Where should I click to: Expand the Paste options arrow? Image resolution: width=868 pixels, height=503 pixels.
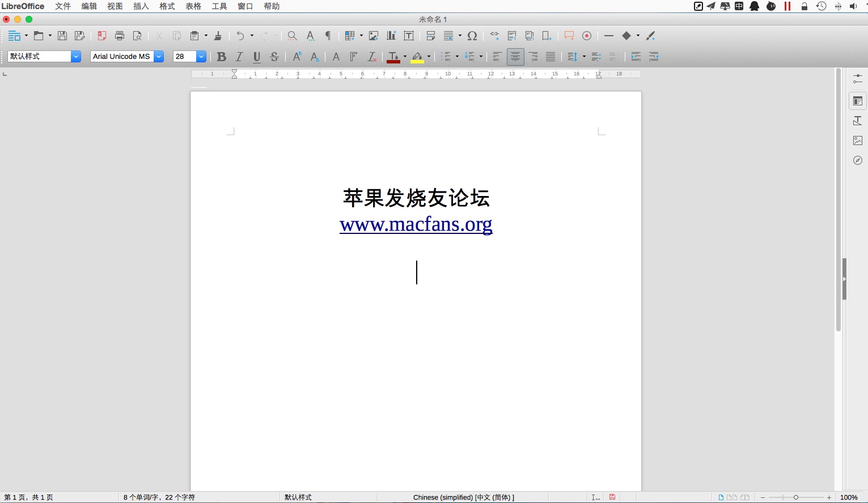click(x=206, y=36)
